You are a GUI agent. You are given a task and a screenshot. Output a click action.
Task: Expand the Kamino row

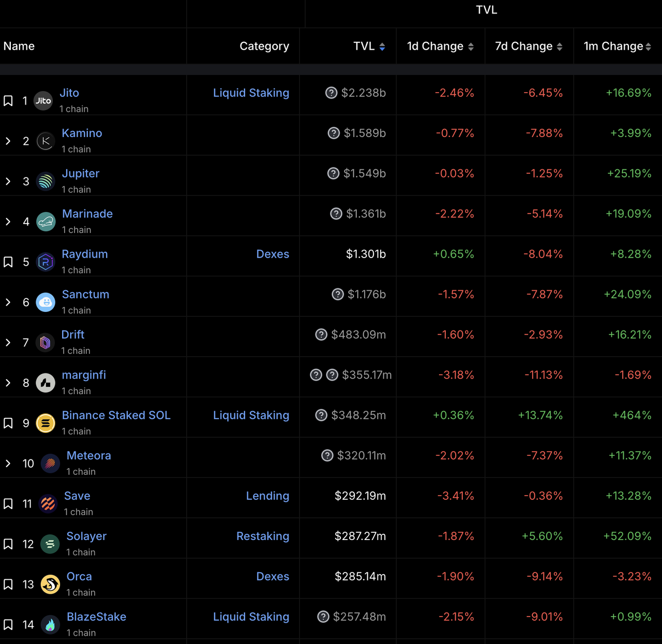[8, 141]
